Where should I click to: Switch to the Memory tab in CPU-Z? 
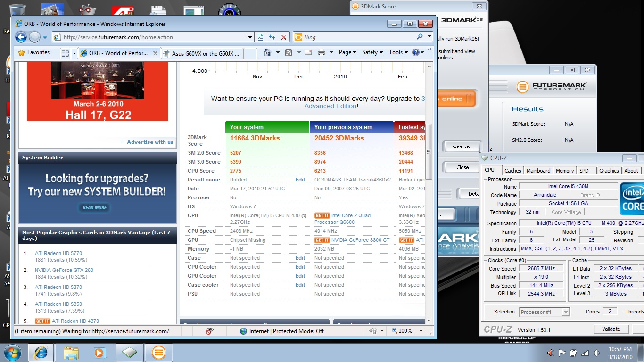click(x=565, y=171)
